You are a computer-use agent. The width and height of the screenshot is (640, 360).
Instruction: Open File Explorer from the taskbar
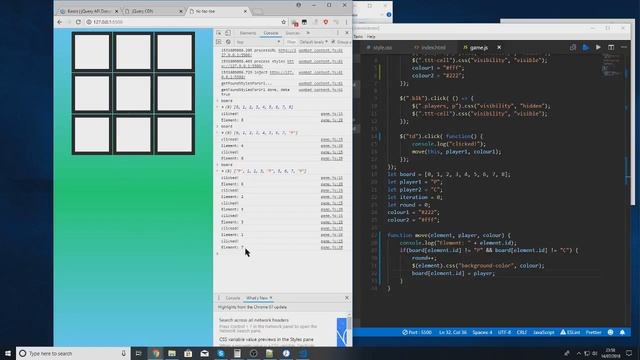click(x=172, y=353)
